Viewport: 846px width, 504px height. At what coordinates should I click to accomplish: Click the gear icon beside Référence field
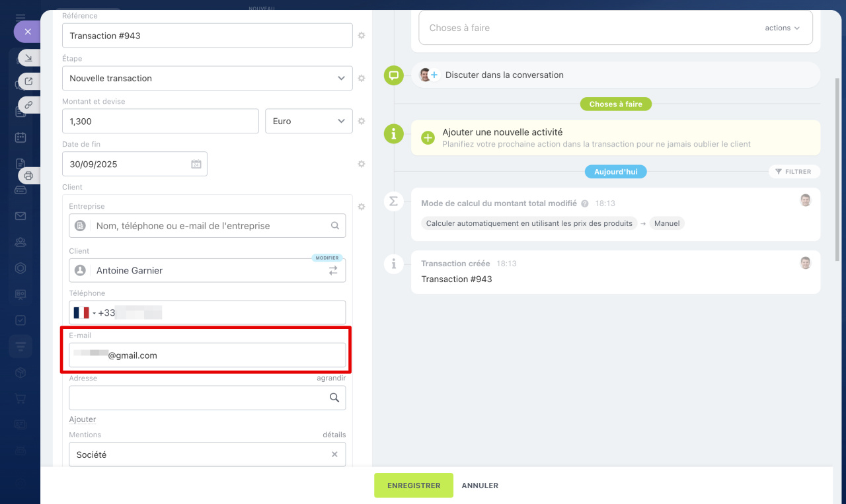[362, 36]
